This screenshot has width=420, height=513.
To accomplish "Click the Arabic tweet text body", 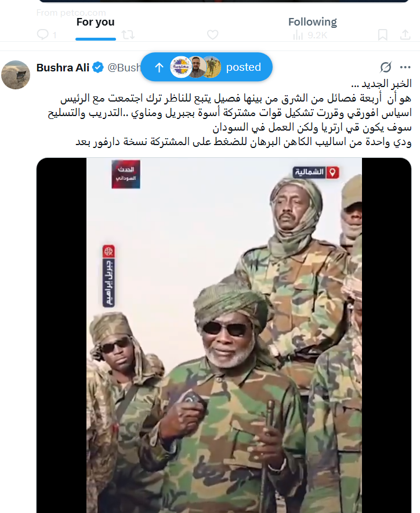I will tap(230, 113).
